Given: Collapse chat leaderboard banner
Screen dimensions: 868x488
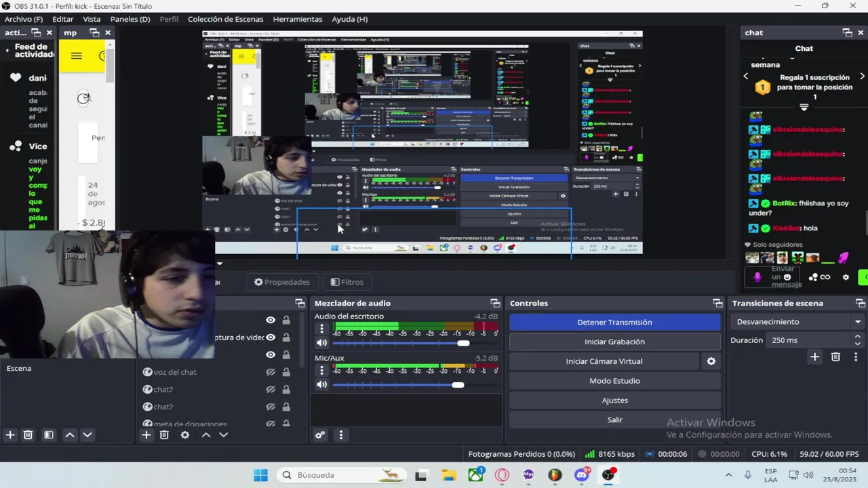Looking at the screenshot, I should pyautogui.click(x=804, y=107).
